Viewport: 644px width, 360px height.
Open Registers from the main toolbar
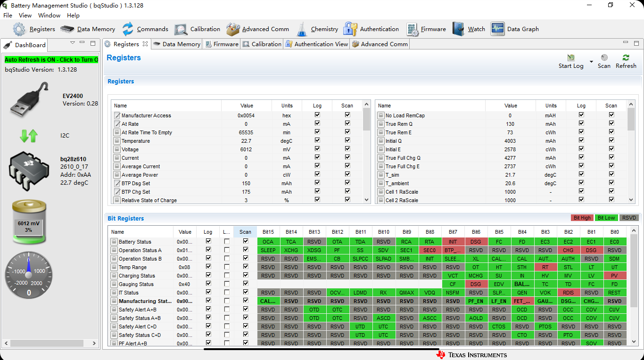click(34, 29)
